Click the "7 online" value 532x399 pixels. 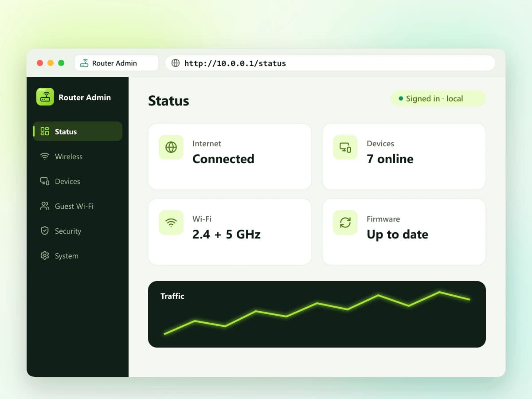390,159
